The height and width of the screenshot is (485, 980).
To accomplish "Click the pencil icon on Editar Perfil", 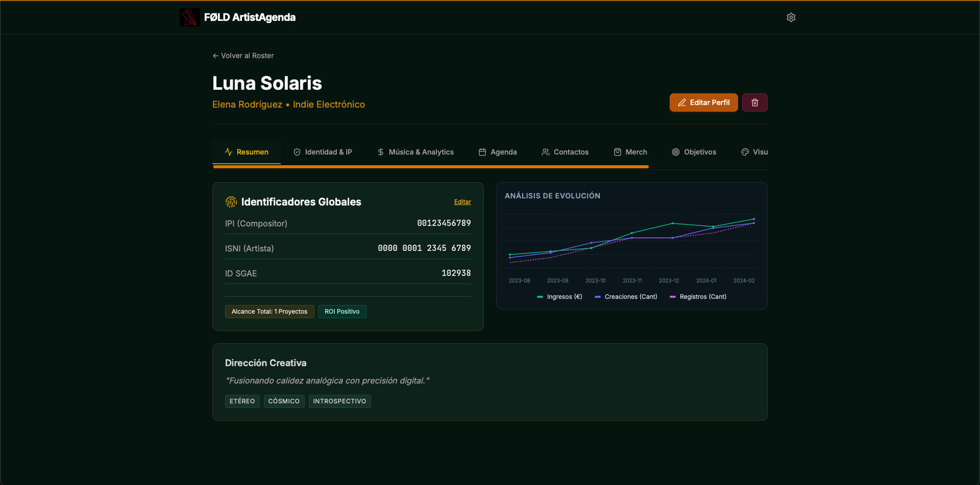I will click(682, 103).
